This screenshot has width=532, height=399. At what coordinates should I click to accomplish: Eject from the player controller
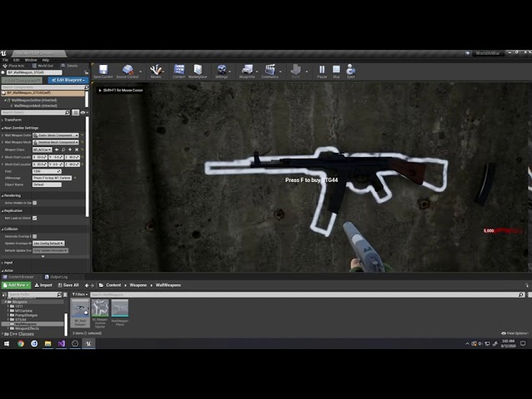click(x=351, y=71)
